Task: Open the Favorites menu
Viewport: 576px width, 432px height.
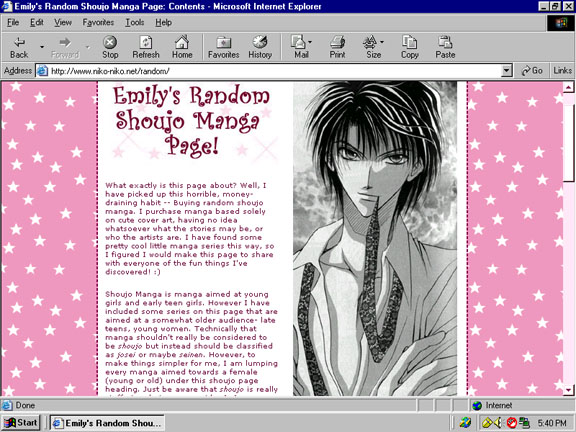Action: tap(98, 22)
